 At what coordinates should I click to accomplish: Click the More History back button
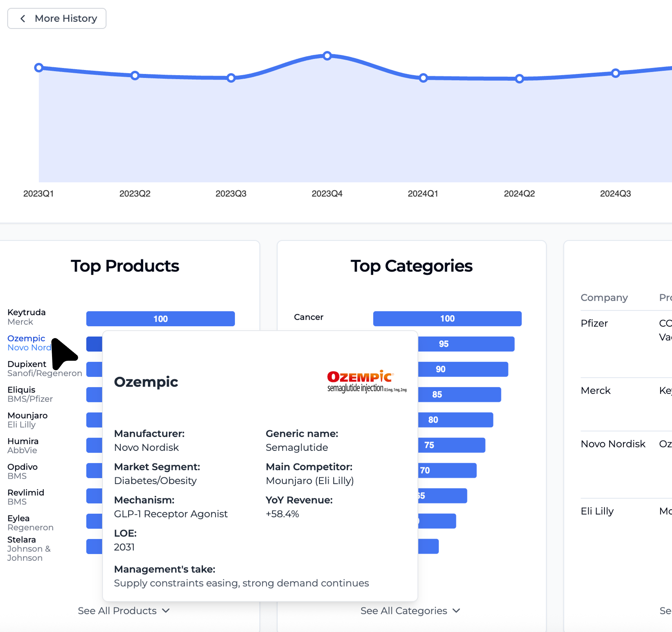(x=57, y=18)
